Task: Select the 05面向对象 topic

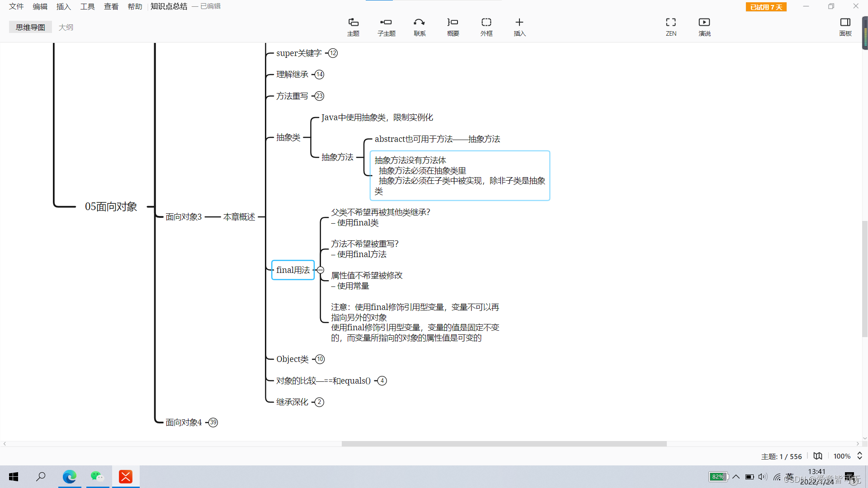Action: (111, 206)
